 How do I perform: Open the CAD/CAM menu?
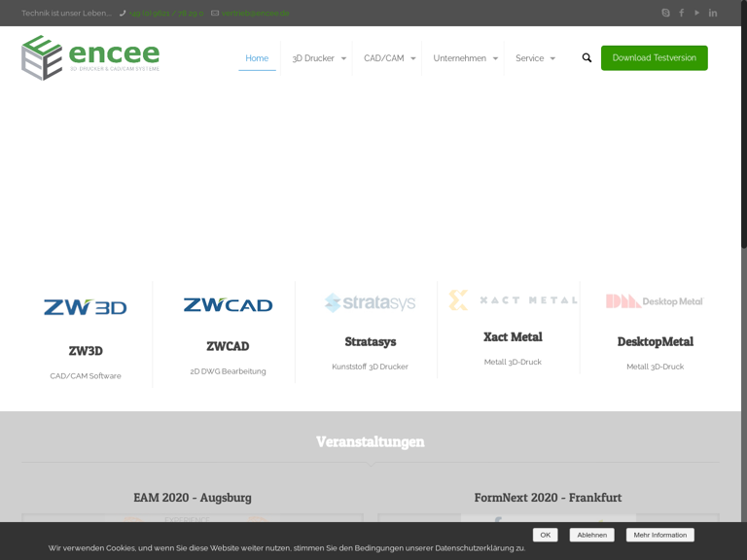(383, 58)
